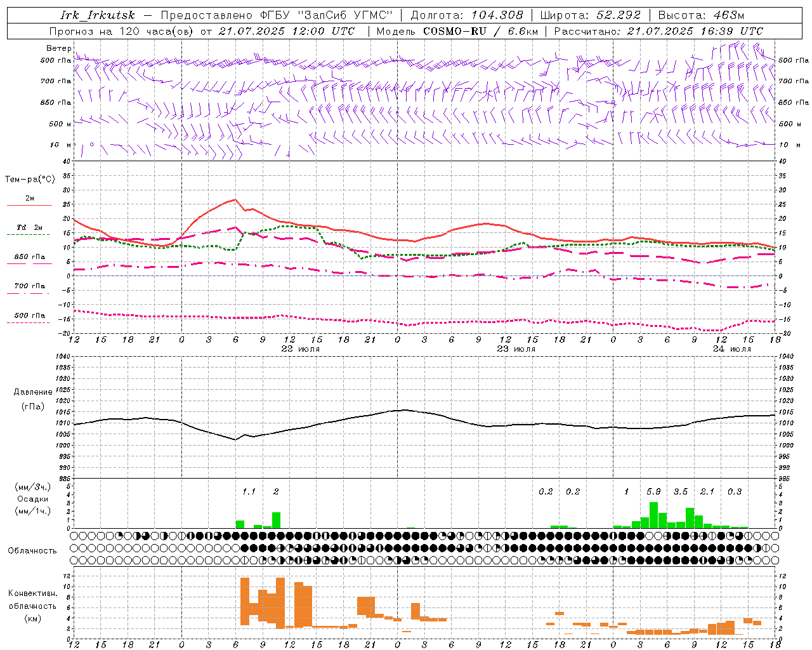Click the Долгота: 104.308 value

point(467,15)
